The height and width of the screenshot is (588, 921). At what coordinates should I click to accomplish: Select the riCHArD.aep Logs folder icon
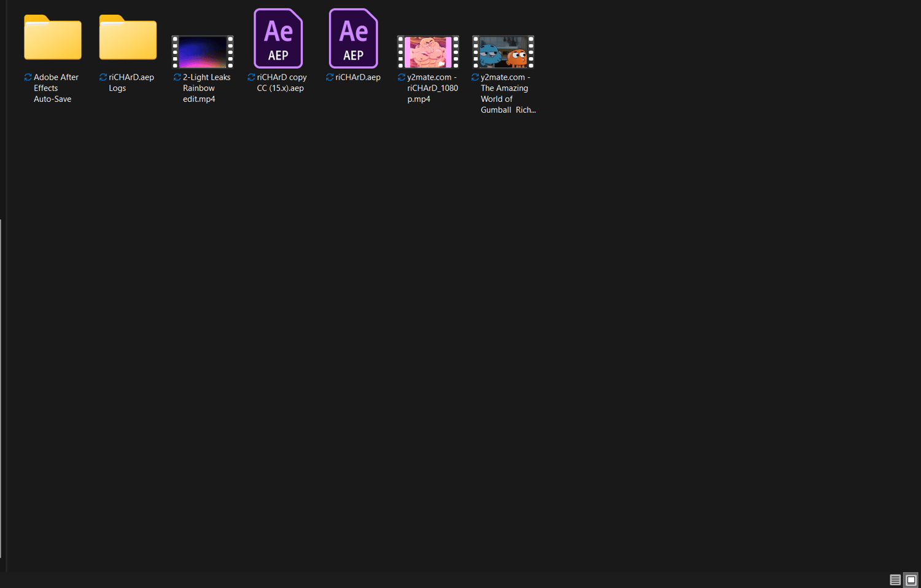point(128,37)
